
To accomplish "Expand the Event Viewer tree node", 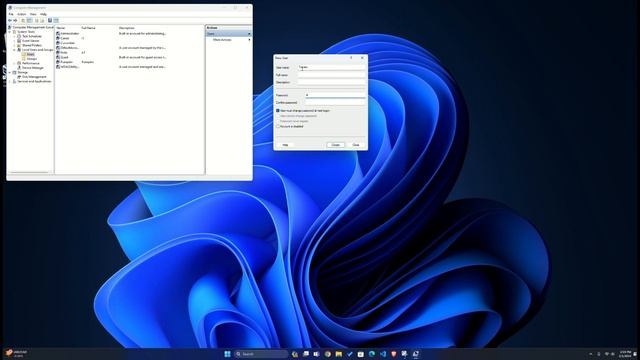I will [x=14, y=41].
